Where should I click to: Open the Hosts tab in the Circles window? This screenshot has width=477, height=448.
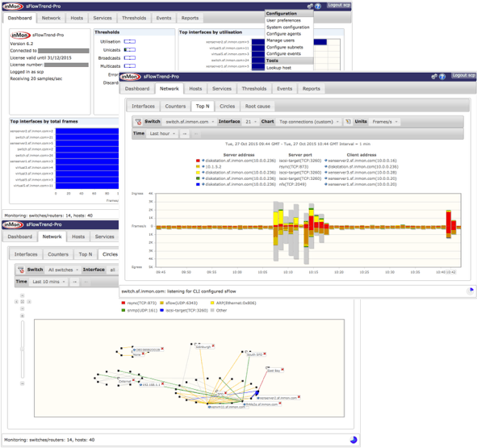click(x=78, y=237)
